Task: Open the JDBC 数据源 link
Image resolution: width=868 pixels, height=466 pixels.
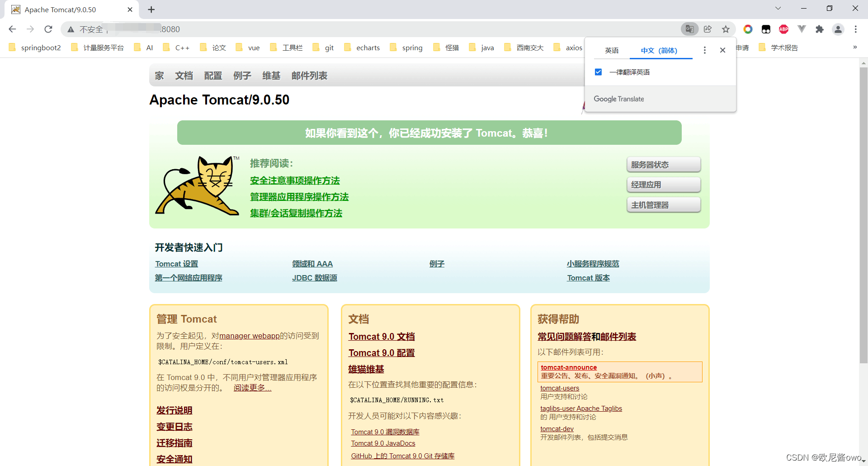Action: pyautogui.click(x=315, y=278)
